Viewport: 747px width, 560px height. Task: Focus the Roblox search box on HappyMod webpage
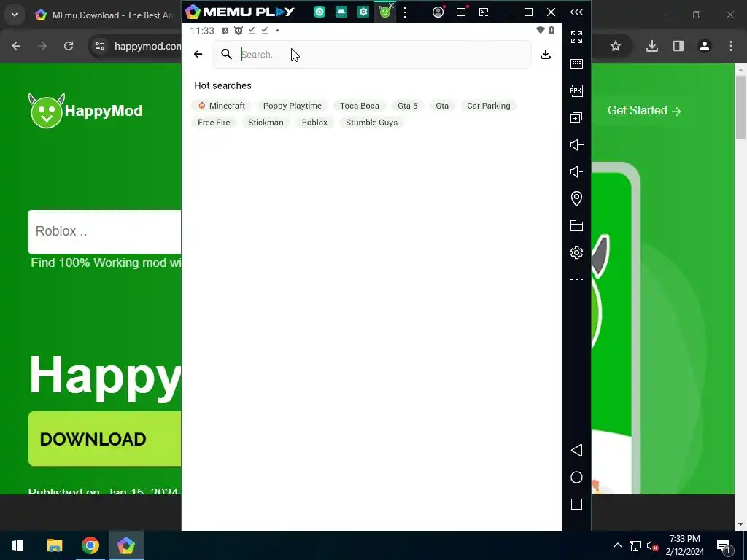105,231
